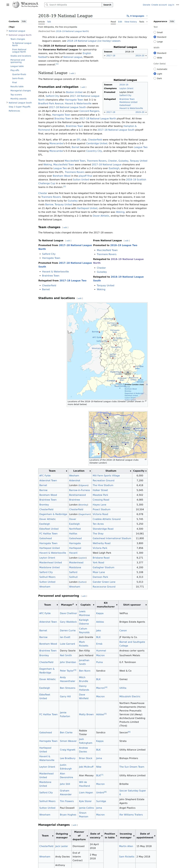This screenshot has height=868, width=186.
Task: Open the Tools dropdown menu
Action: 143,22
